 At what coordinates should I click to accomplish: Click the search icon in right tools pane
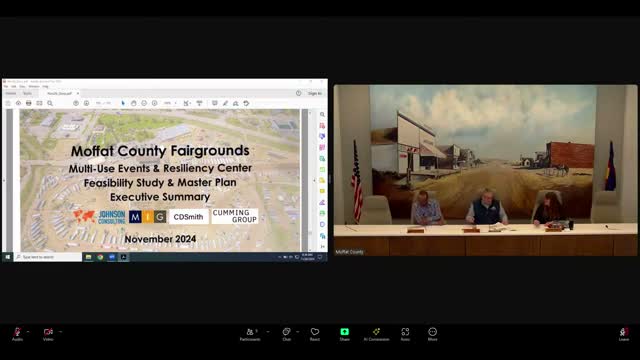pos(322,115)
